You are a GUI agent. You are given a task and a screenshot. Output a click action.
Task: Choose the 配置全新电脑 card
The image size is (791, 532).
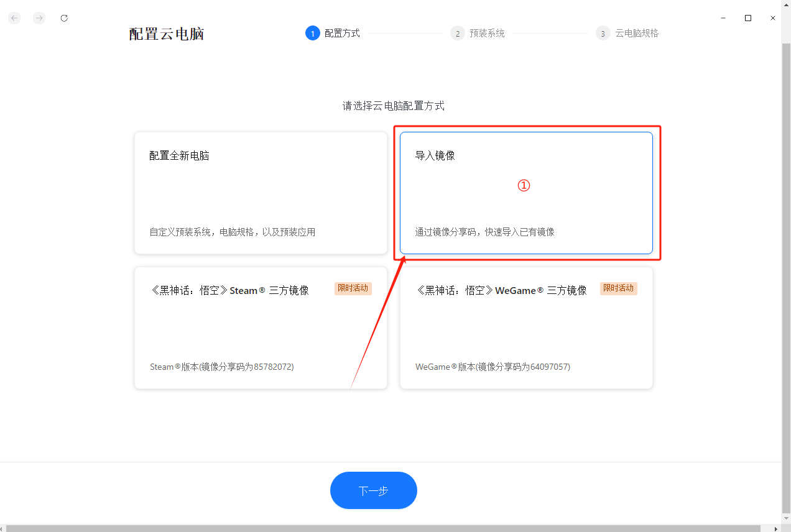[x=261, y=193]
